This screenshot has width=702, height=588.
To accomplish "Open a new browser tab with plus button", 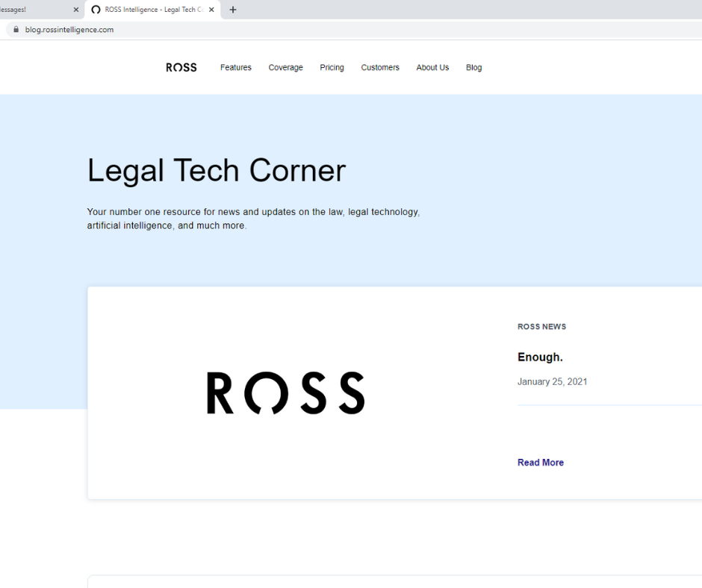I will 233,10.
